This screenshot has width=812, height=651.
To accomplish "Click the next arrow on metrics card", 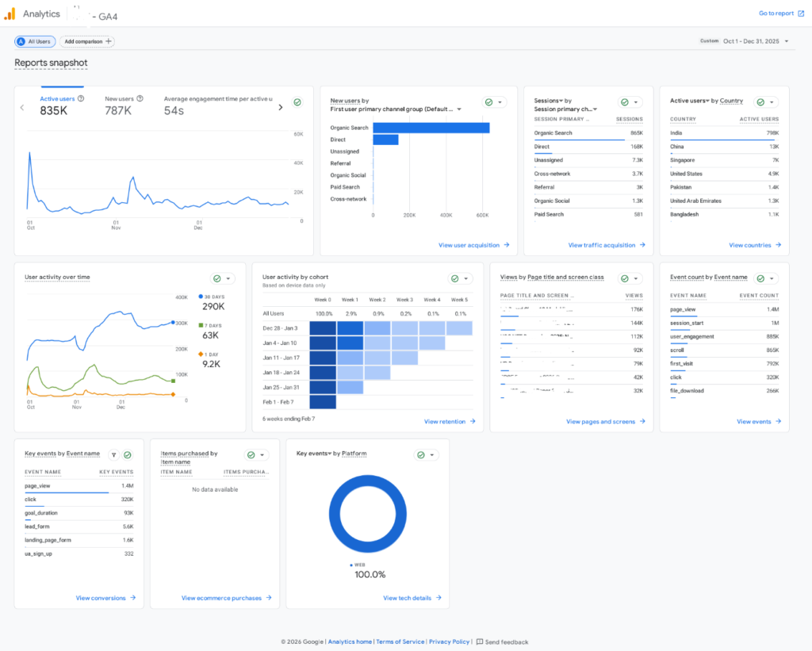I will pos(280,108).
